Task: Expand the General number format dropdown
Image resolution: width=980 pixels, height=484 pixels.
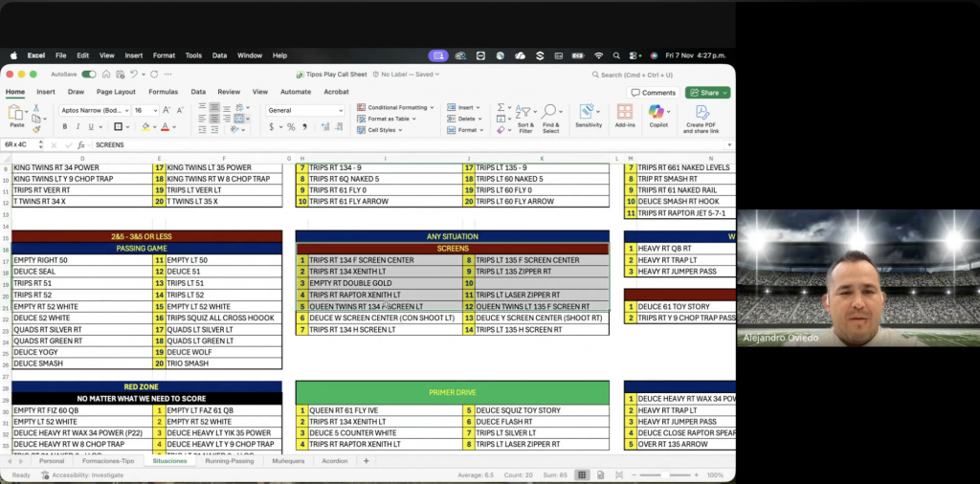Action: [x=305, y=110]
